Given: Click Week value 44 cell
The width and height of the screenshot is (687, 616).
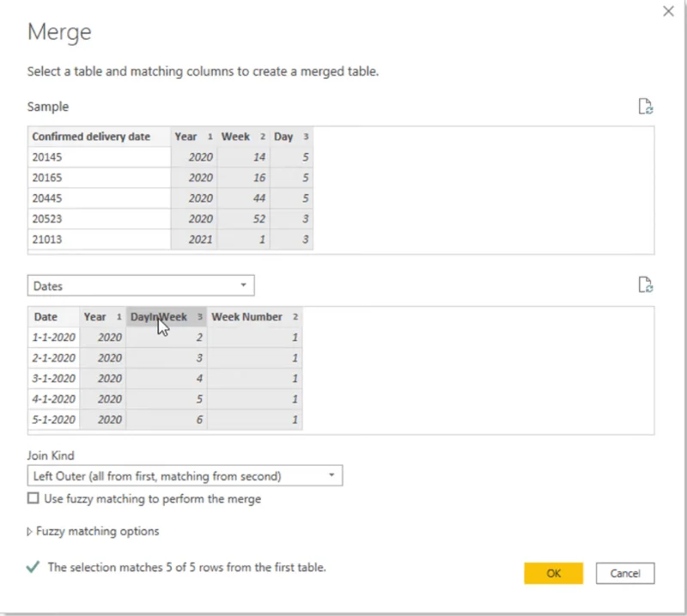Looking at the screenshot, I should [243, 198].
